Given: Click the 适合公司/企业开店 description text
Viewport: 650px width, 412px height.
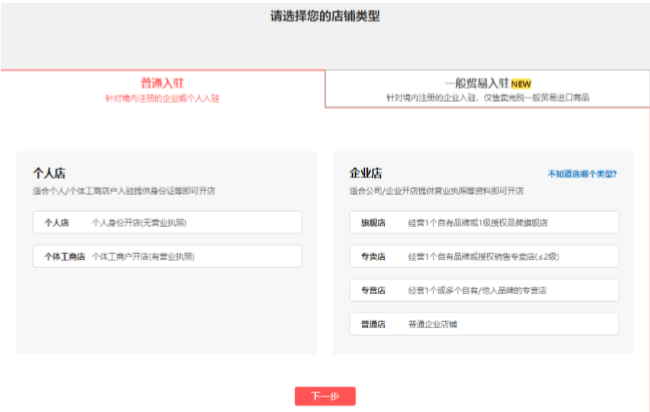Looking at the screenshot, I should [x=436, y=191].
